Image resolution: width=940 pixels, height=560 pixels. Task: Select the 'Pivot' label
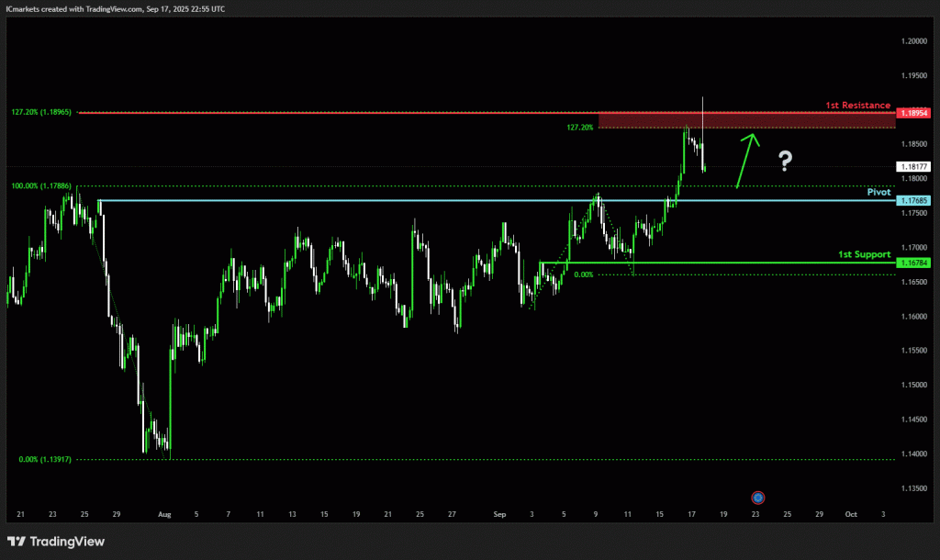click(x=878, y=192)
